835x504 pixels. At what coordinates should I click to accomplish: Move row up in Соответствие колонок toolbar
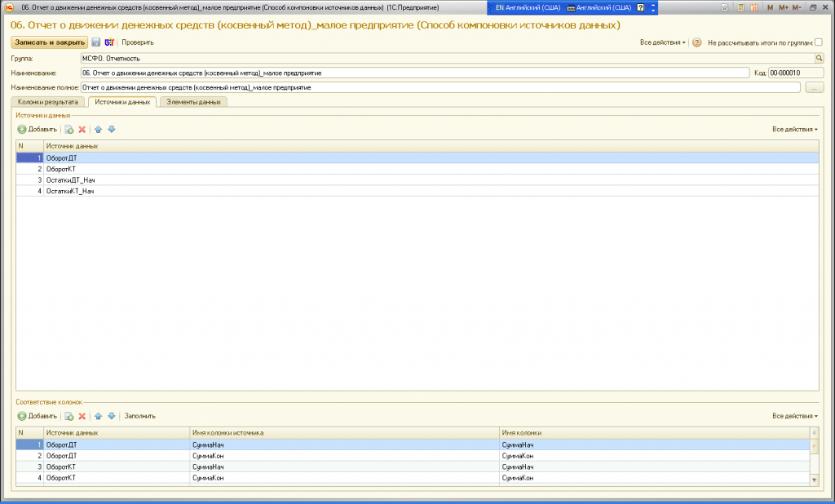(x=98, y=416)
